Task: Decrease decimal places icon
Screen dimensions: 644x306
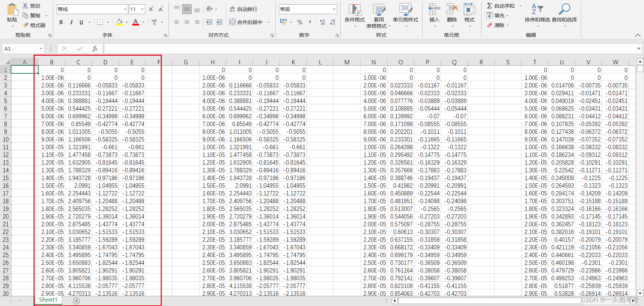Action: (x=333, y=22)
